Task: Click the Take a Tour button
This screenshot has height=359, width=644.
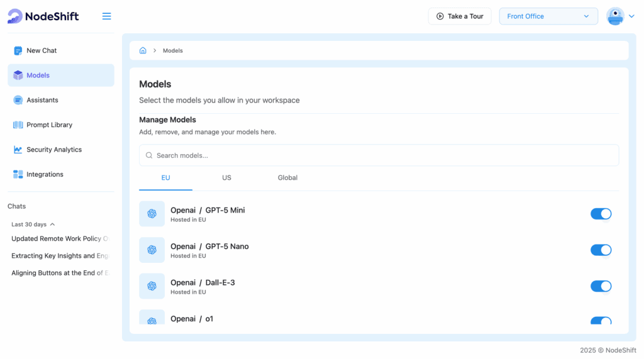Action: click(x=460, y=16)
